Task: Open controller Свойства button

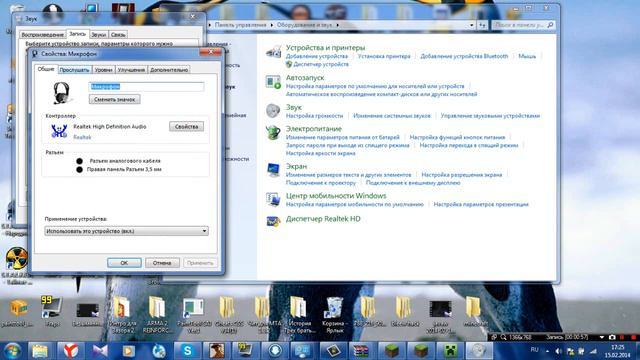Action: (x=187, y=127)
